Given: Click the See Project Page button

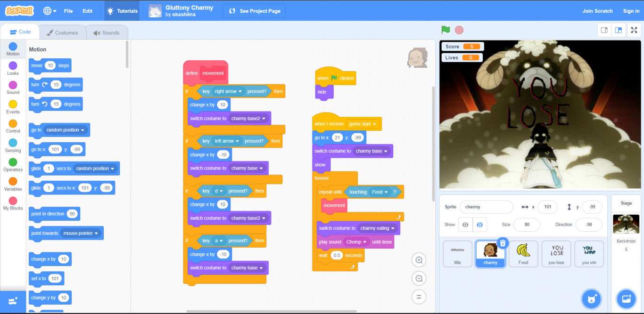Looking at the screenshot, I should pos(254,11).
